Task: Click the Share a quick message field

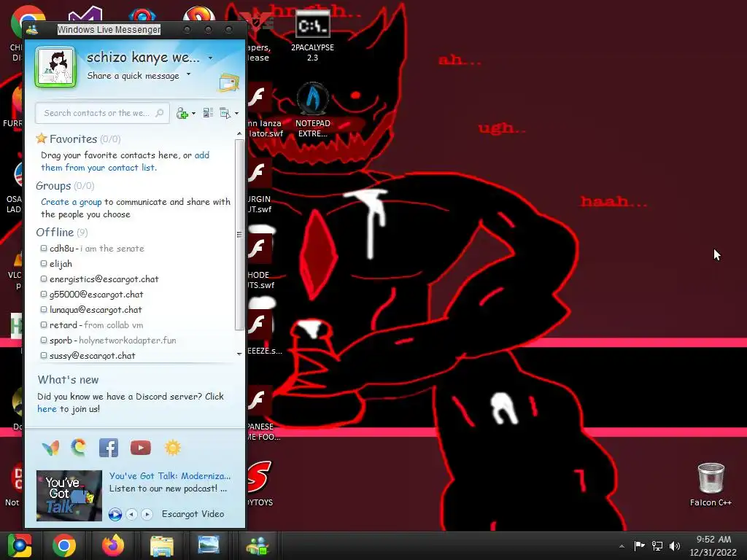Action: 133,76
